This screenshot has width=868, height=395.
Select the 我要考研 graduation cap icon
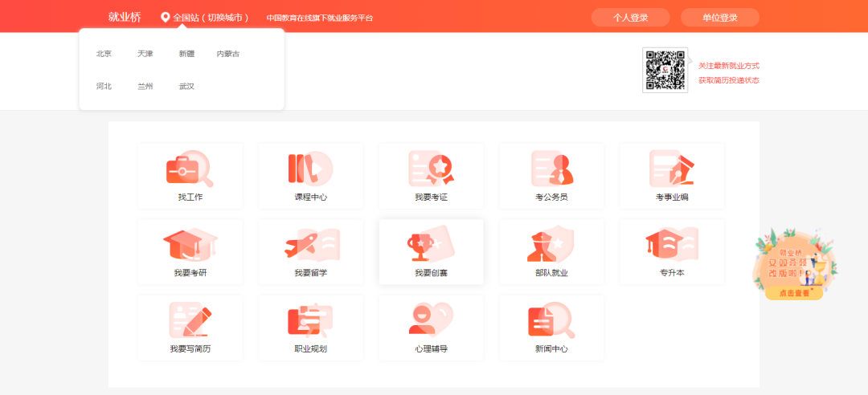190,244
